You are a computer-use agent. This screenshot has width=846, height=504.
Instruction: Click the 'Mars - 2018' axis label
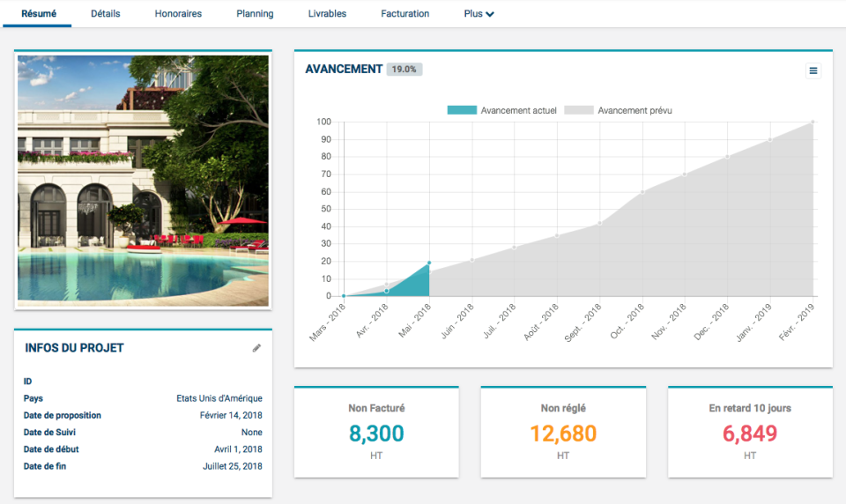[327, 322]
